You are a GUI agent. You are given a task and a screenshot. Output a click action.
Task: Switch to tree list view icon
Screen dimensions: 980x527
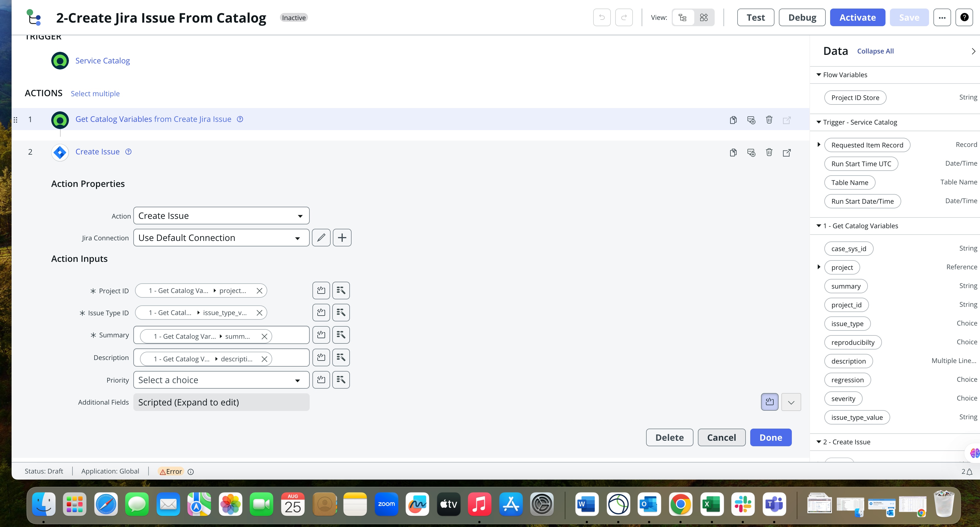682,18
